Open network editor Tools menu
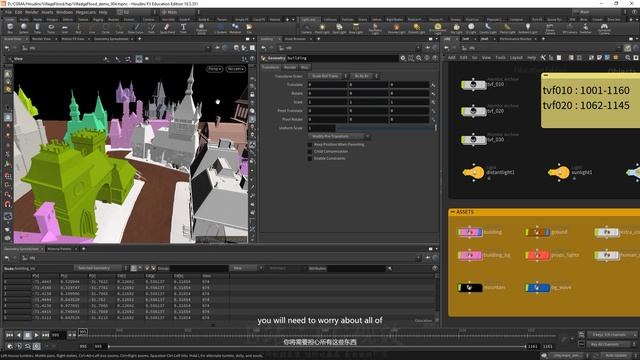Viewport: 640px width, 360px height. pos(500,58)
